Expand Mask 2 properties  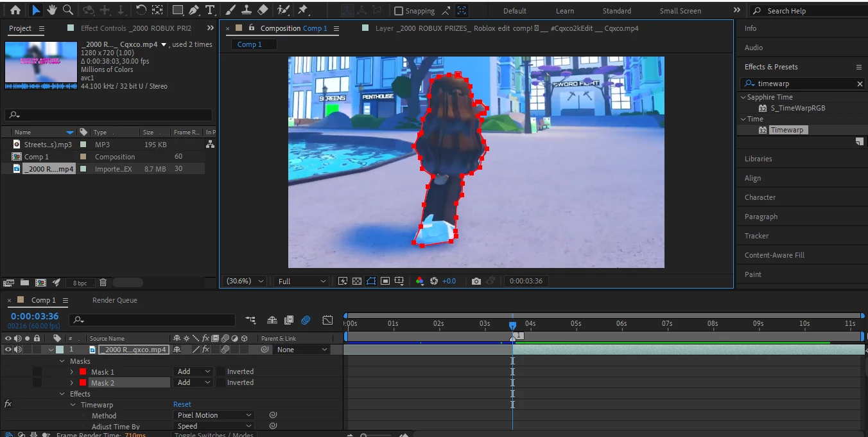71,383
